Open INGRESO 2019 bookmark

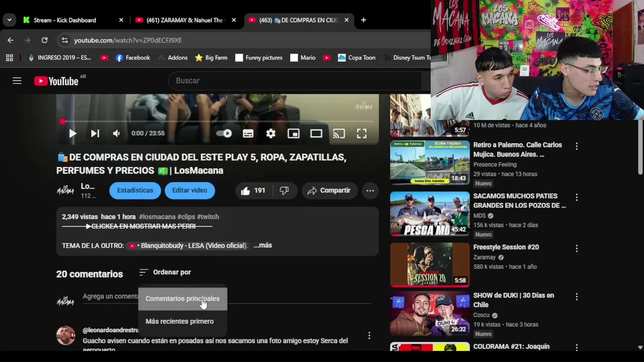click(59, 58)
